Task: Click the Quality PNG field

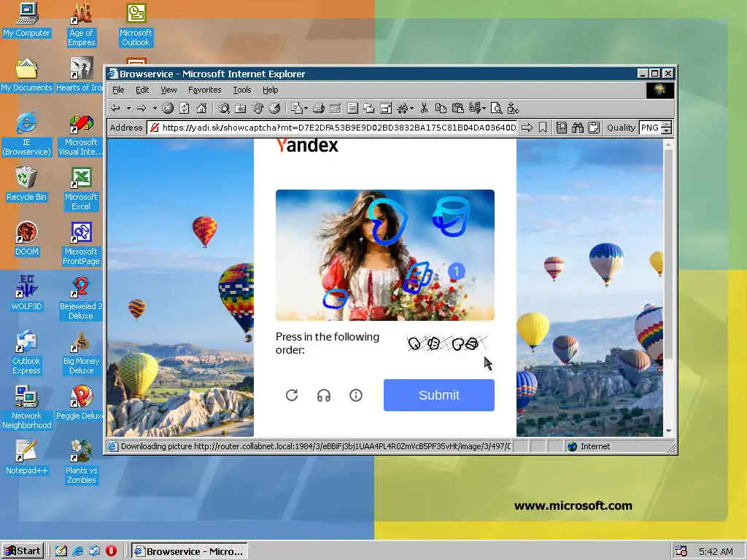Action: coord(650,128)
